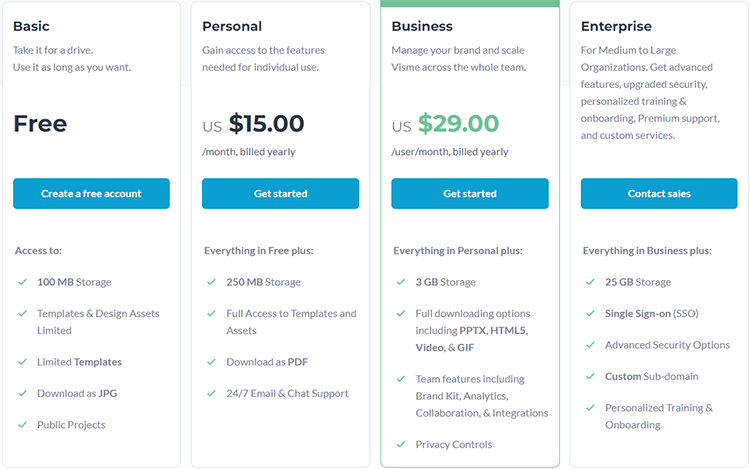750x469 pixels.
Task: Click the $29.00 Business price
Action: pos(458,124)
